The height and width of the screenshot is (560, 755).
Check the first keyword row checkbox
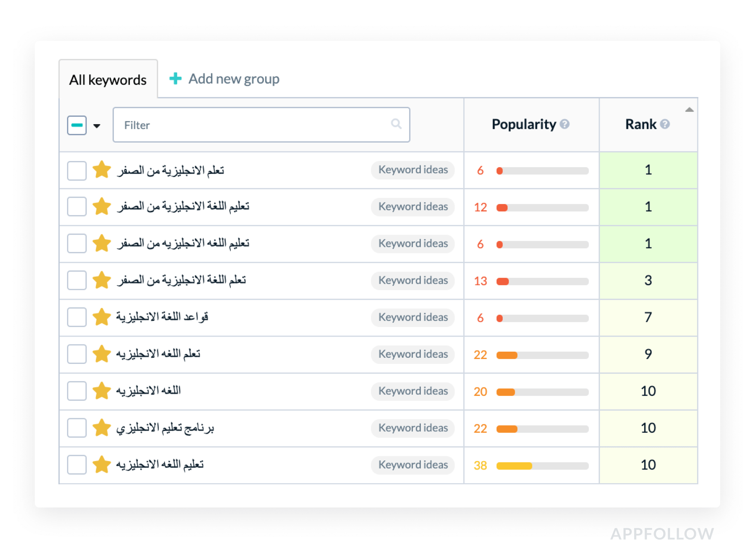click(x=77, y=171)
